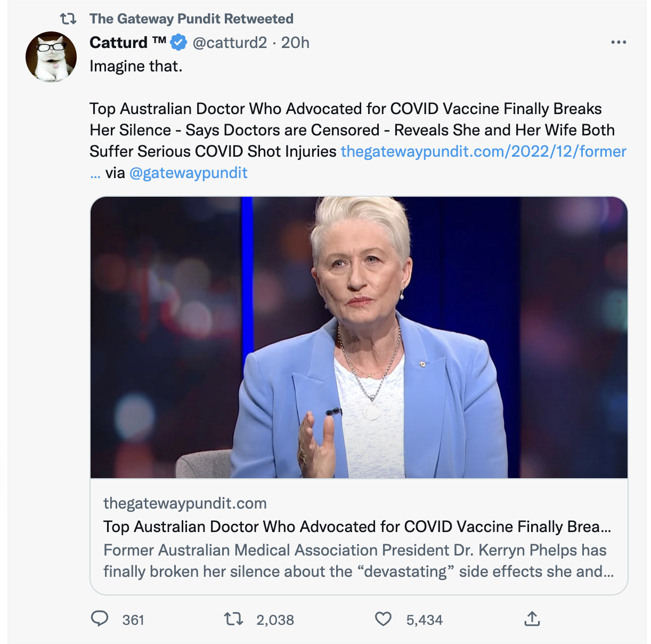This screenshot has width=651, height=644.
Task: Follow the thegatewaypundit.com/2022/12/former URL in tweet
Action: point(483,151)
